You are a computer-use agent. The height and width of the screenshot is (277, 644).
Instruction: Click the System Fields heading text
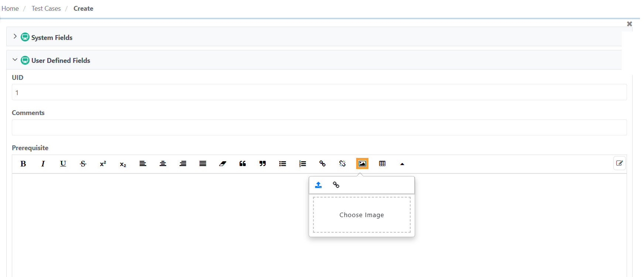[52, 37]
